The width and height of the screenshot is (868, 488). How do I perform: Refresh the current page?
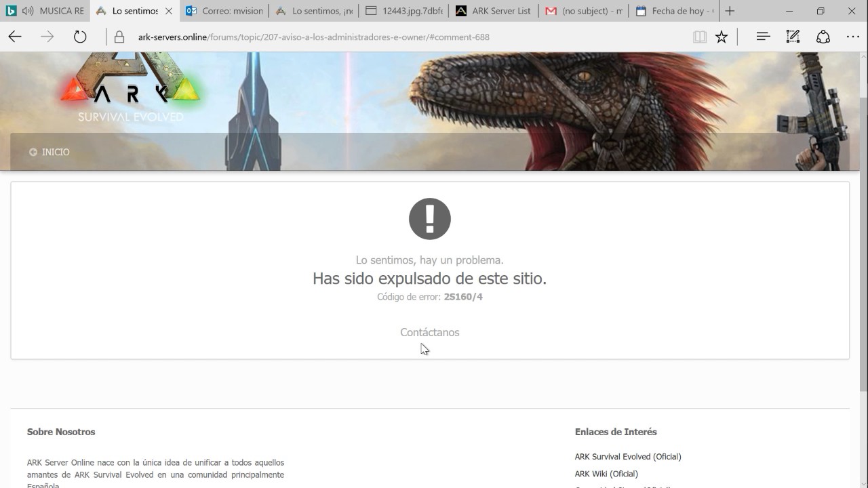tap(80, 37)
